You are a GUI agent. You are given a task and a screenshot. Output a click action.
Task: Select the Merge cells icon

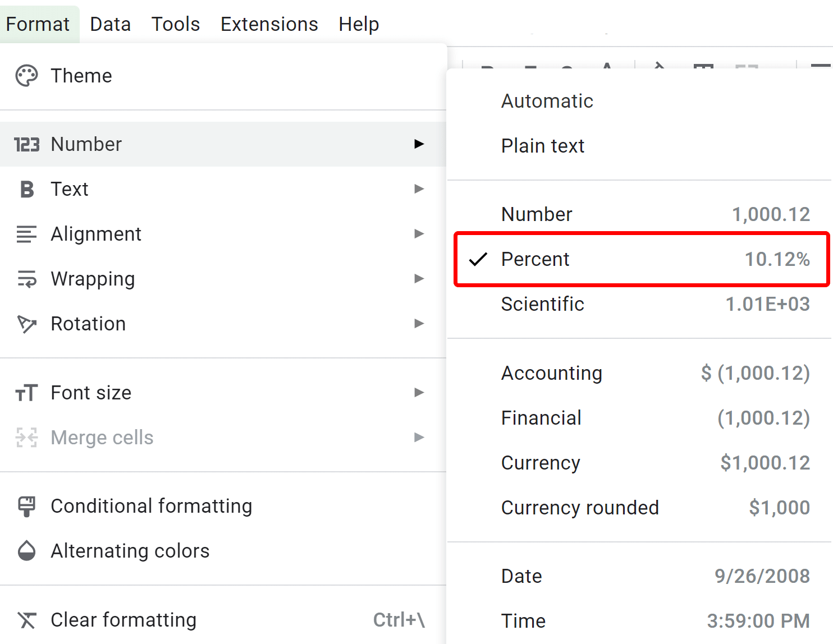(26, 438)
